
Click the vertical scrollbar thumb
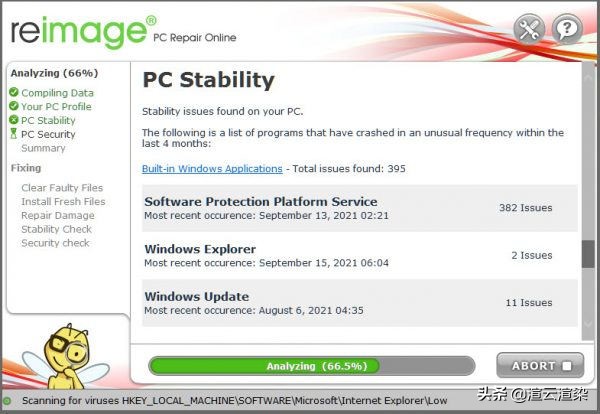(x=588, y=254)
